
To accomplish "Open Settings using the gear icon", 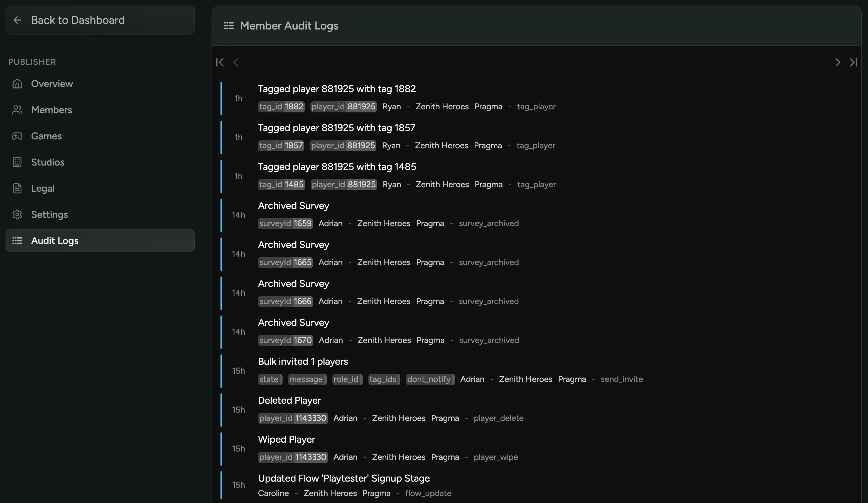I will coord(18,214).
